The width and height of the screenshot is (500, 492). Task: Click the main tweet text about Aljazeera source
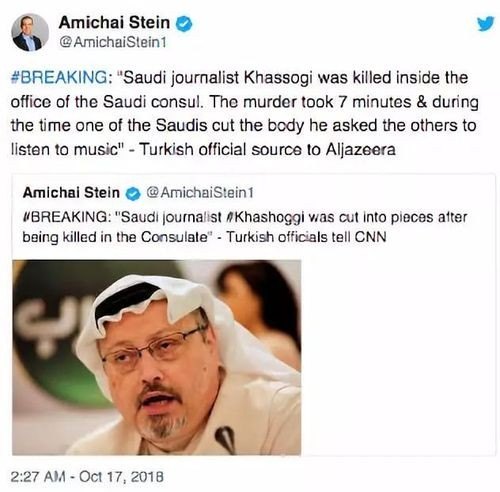tap(244, 113)
